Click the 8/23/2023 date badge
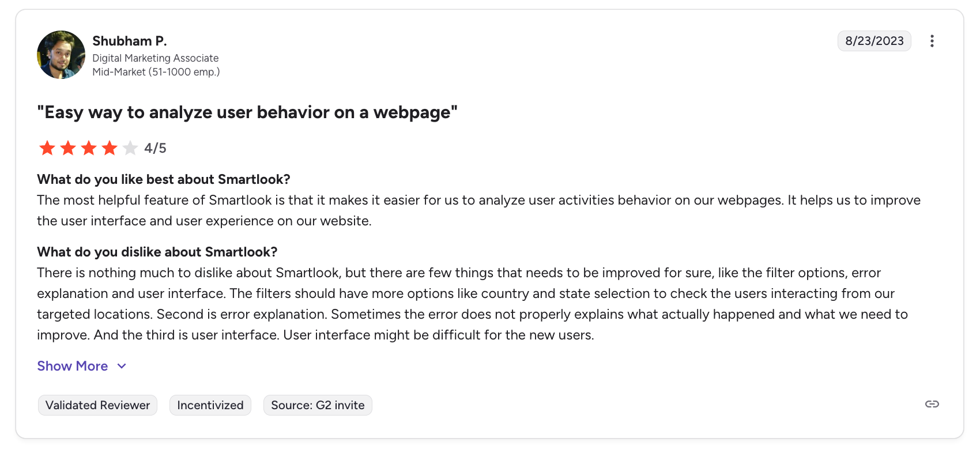The image size is (980, 453). click(874, 41)
